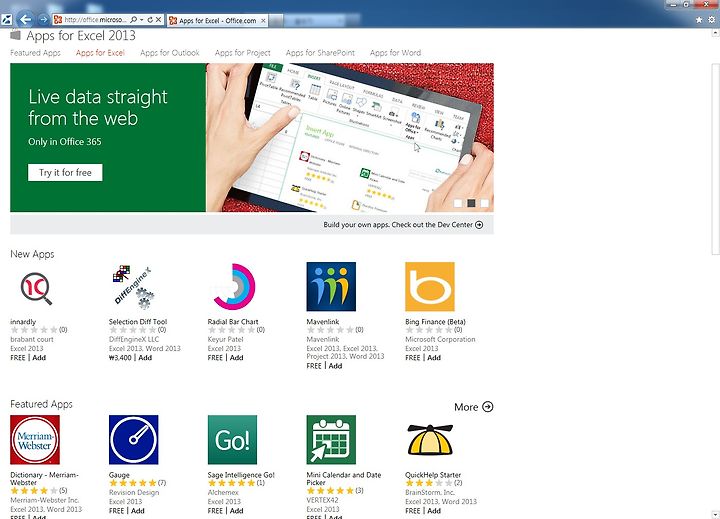
Task: Open the Mavenlink app icon
Action: point(331,287)
